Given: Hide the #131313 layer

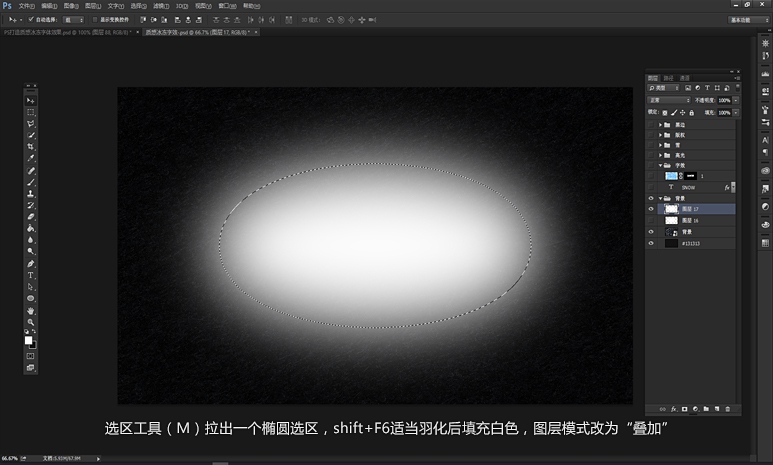Looking at the screenshot, I should pos(651,243).
